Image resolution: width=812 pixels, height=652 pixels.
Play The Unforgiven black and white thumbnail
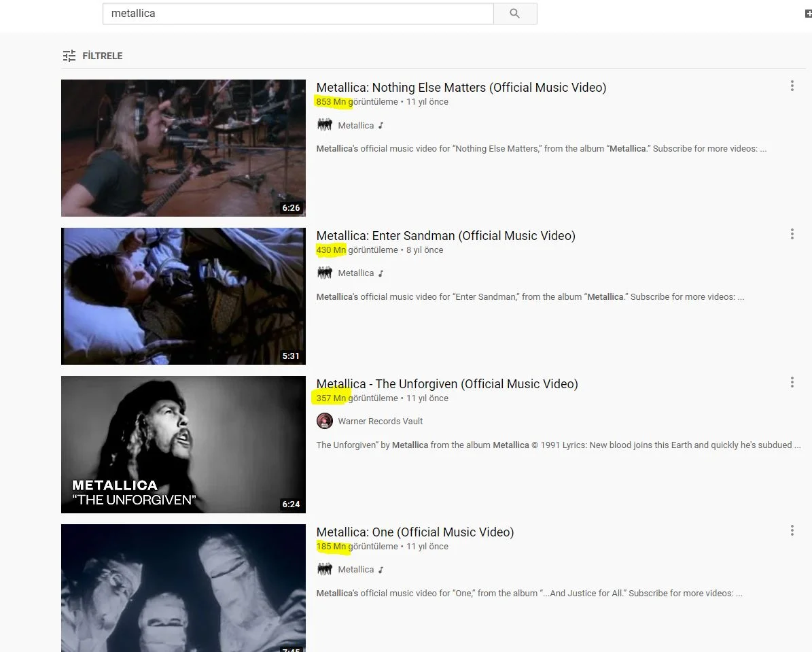pos(183,444)
